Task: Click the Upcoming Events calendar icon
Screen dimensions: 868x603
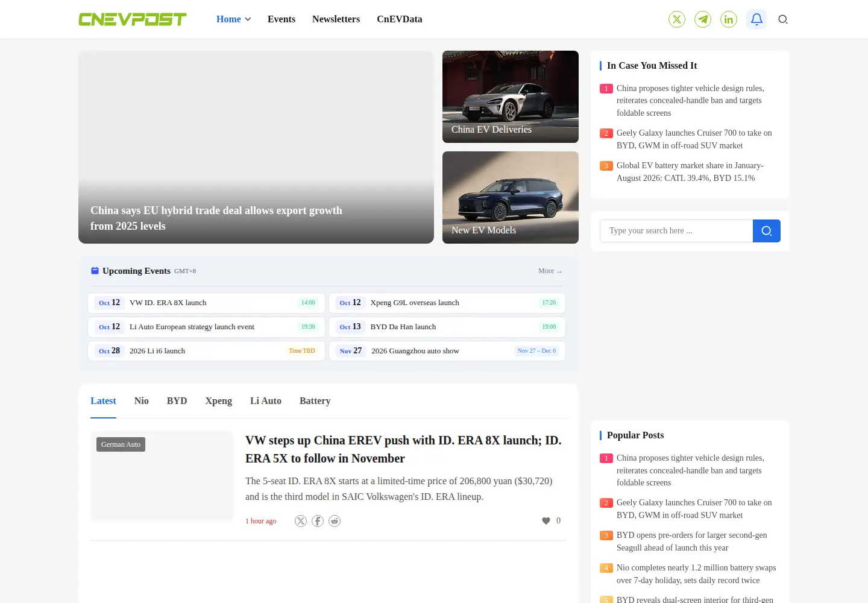Action: [x=95, y=271]
